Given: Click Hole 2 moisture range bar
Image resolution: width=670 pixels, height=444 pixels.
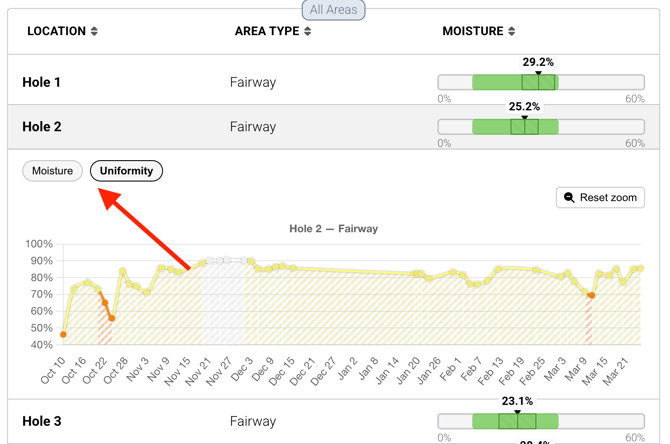Looking at the screenshot, I should [540, 127].
